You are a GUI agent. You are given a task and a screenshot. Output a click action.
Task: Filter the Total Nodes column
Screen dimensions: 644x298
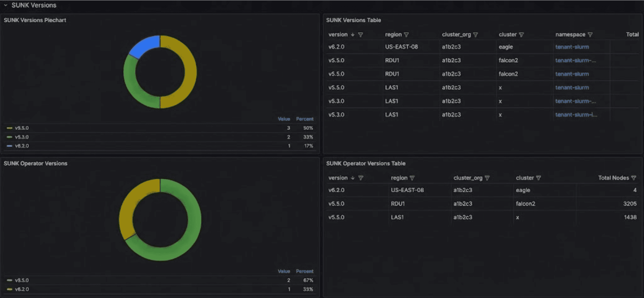click(x=634, y=178)
